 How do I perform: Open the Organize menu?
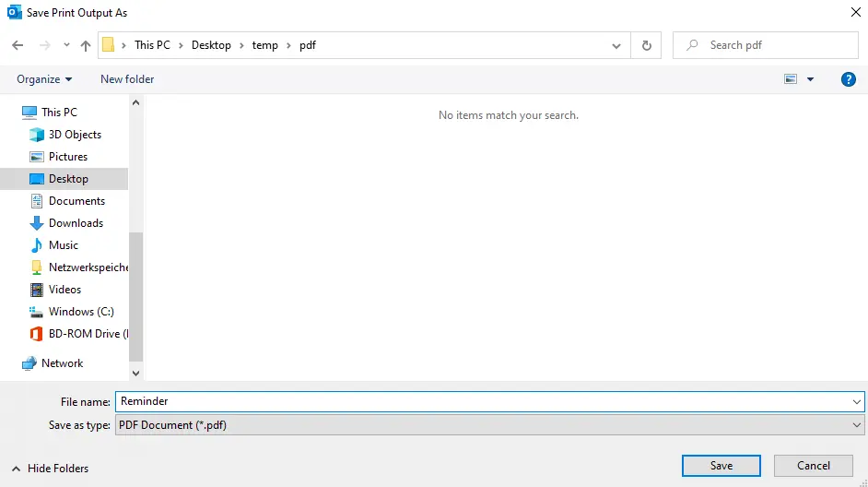(44, 79)
